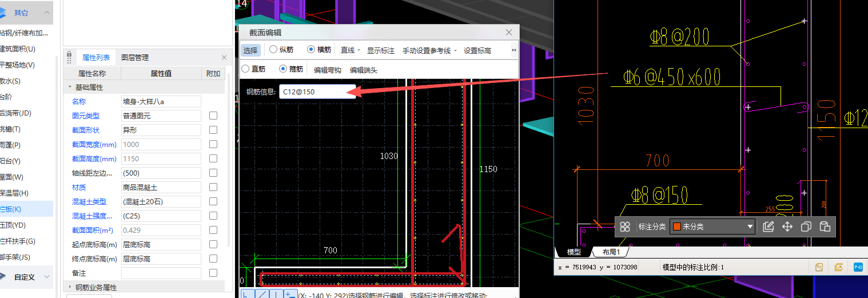Click the 材质 value 商品混凝土

161,187
